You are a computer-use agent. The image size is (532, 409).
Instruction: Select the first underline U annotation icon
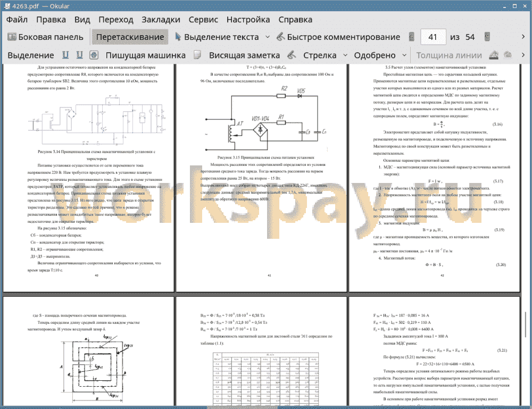pos(65,55)
